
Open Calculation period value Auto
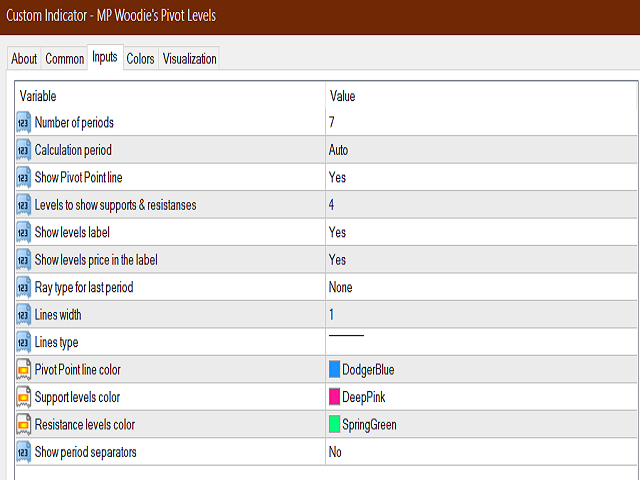pos(481,150)
